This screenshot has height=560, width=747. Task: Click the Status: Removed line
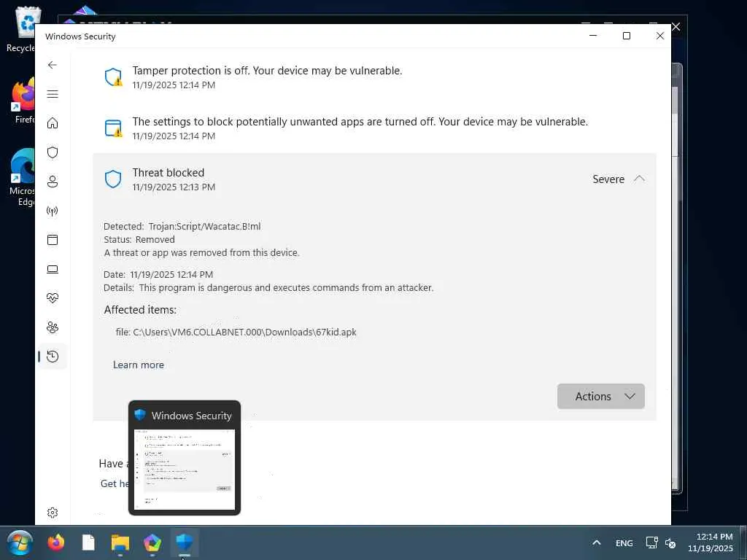point(139,239)
